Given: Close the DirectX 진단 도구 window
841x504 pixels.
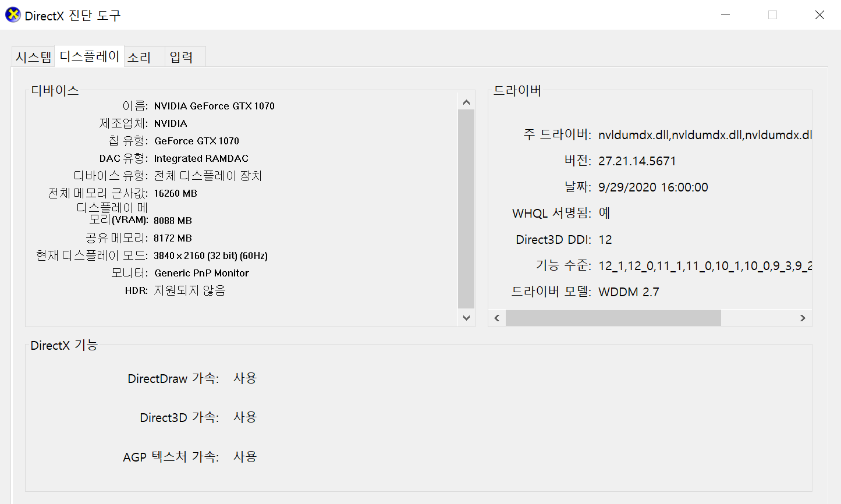Looking at the screenshot, I should (819, 15).
